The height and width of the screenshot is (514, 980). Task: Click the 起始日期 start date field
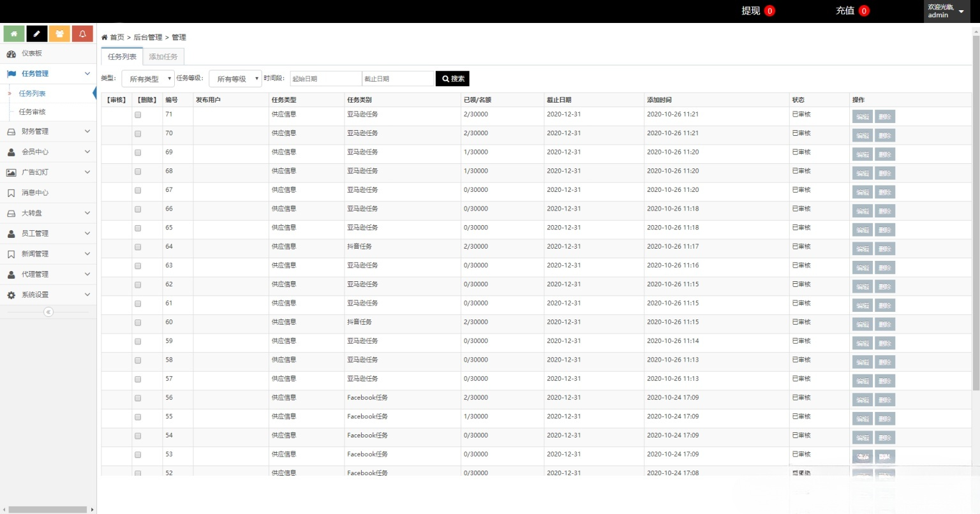pos(325,78)
